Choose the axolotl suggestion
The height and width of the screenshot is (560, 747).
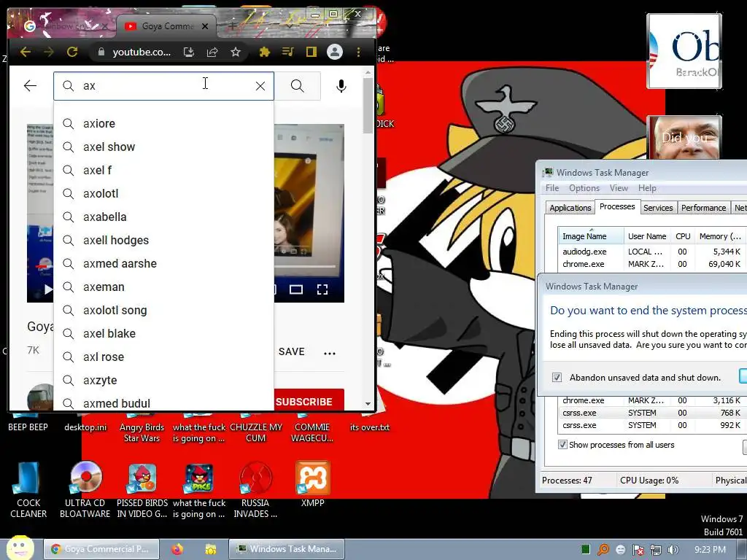[x=164, y=193]
